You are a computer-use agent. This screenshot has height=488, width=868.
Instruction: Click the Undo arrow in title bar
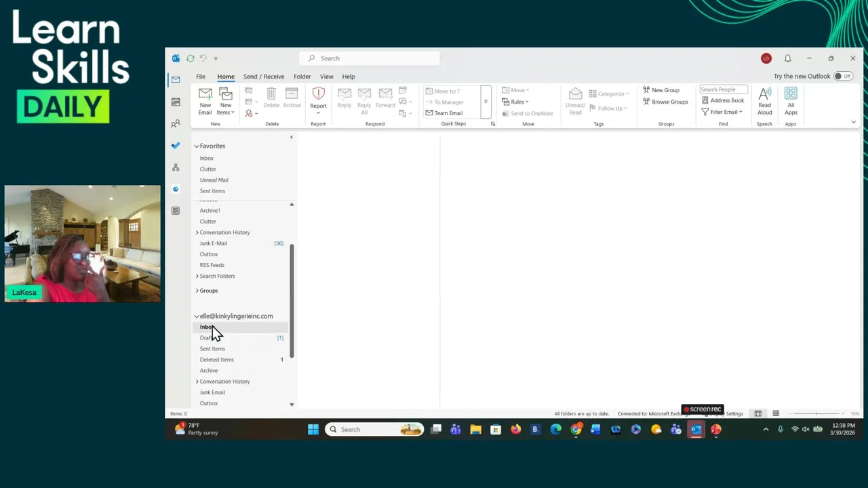203,58
